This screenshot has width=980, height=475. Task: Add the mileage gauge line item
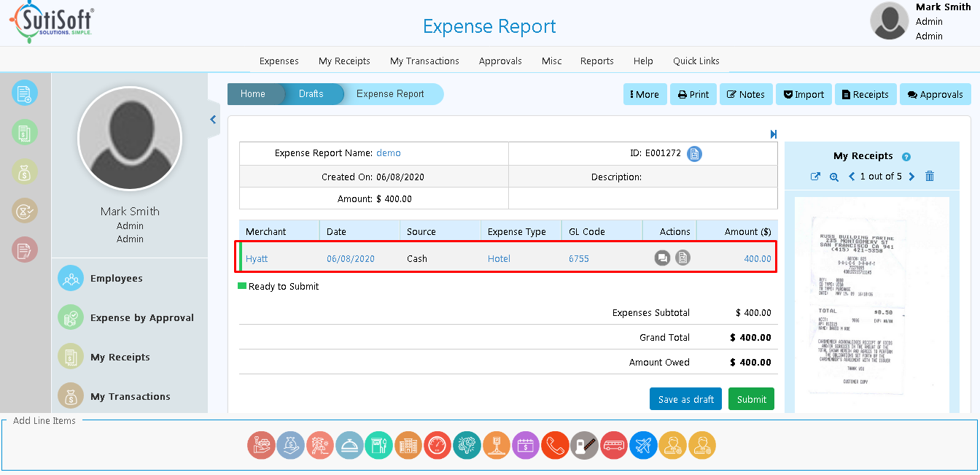[x=437, y=445]
